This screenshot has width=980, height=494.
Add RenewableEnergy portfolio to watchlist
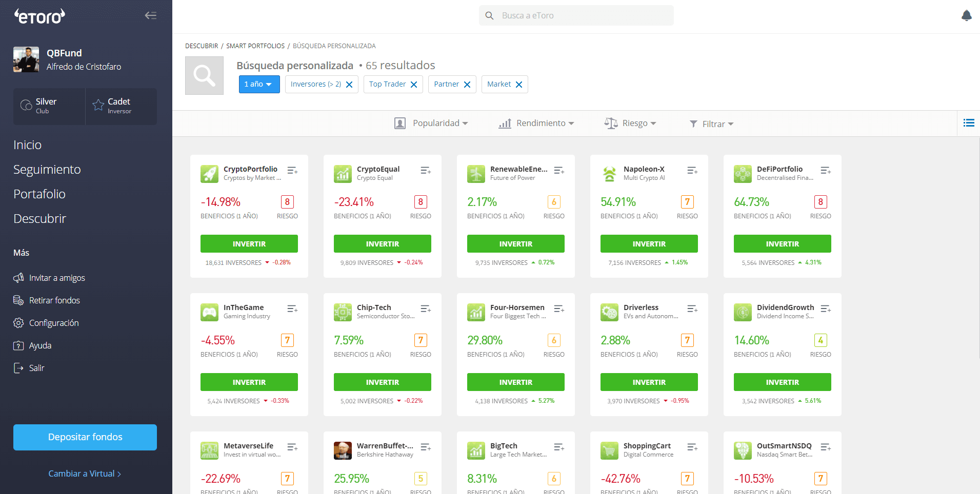click(559, 170)
